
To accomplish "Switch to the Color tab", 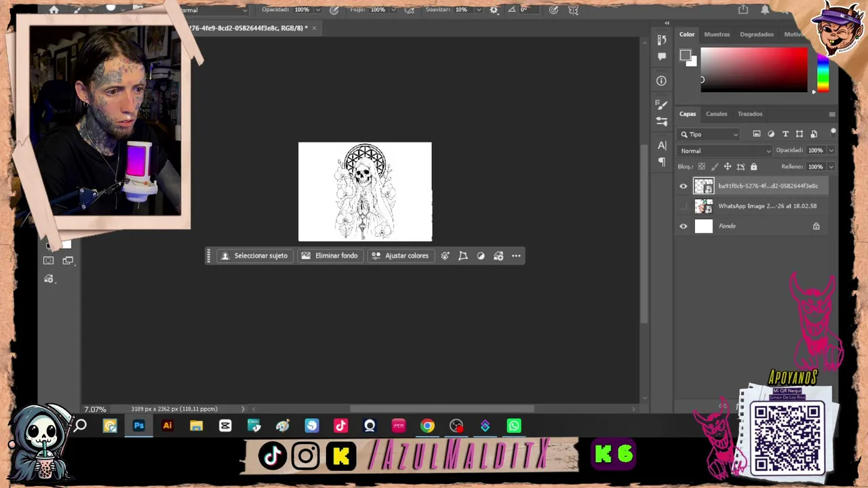I will (687, 35).
